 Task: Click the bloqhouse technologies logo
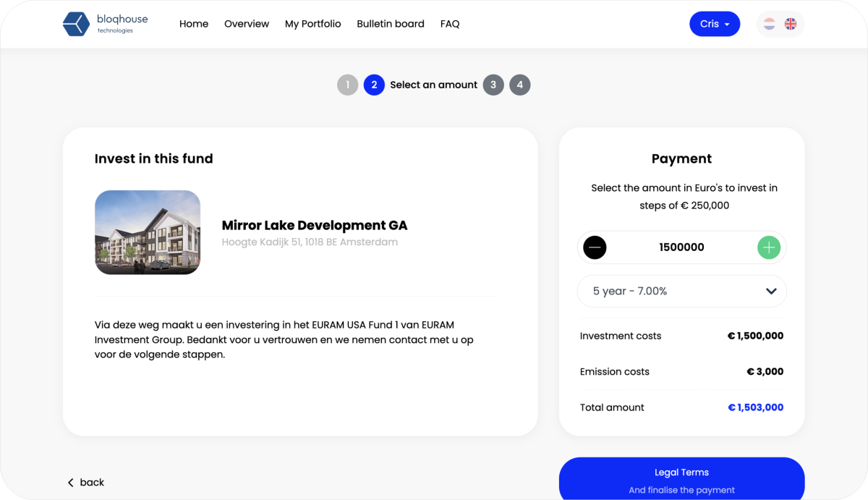105,24
